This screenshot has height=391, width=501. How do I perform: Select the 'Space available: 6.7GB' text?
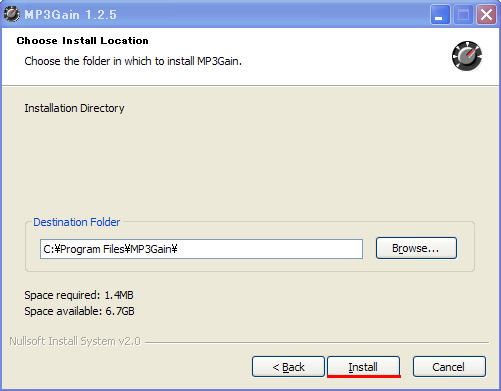[x=79, y=311]
